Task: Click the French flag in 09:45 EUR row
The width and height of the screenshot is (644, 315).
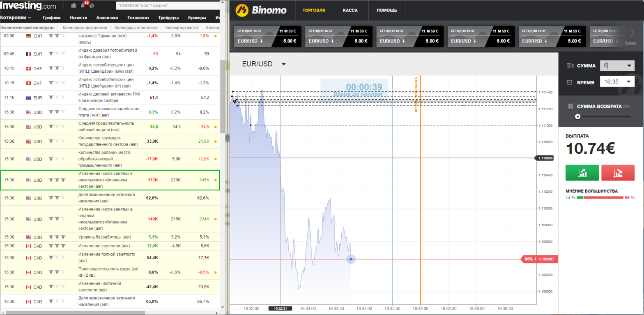Action: [29, 54]
